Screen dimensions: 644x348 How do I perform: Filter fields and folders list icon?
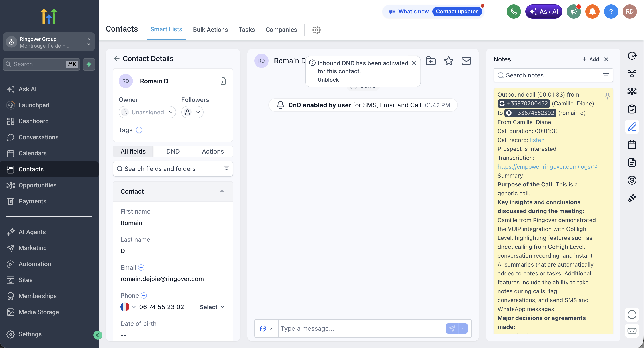226,168
